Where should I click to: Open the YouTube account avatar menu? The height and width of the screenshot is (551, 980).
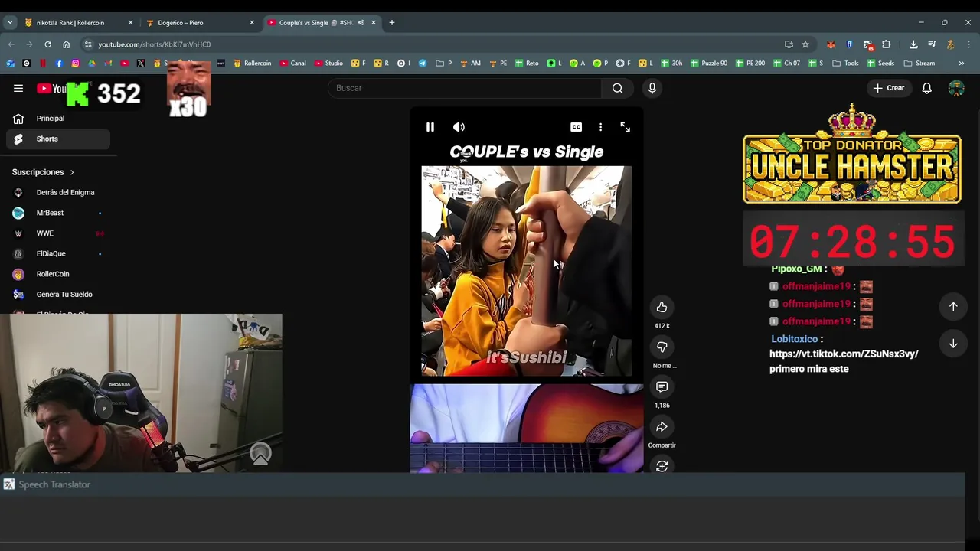point(955,88)
